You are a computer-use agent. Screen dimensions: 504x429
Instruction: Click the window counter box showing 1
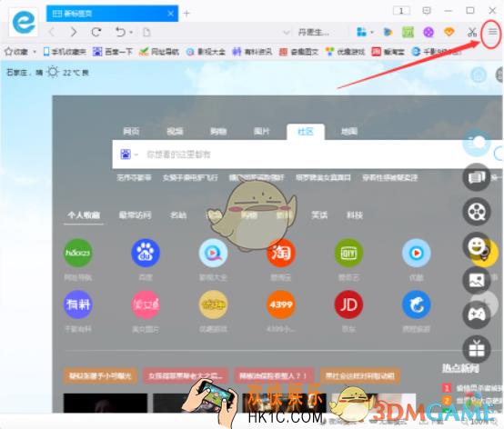(401, 11)
